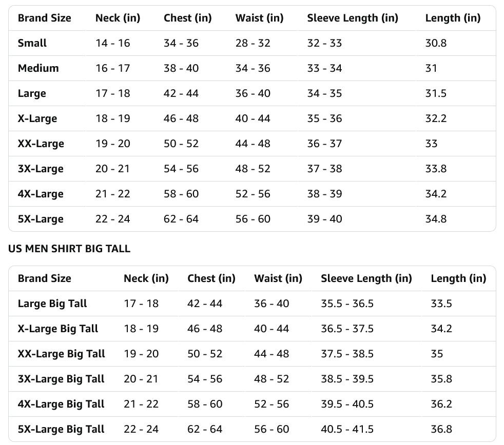504x445 pixels.
Task: Click the XX-Large row label in first table
Action: click(x=41, y=144)
